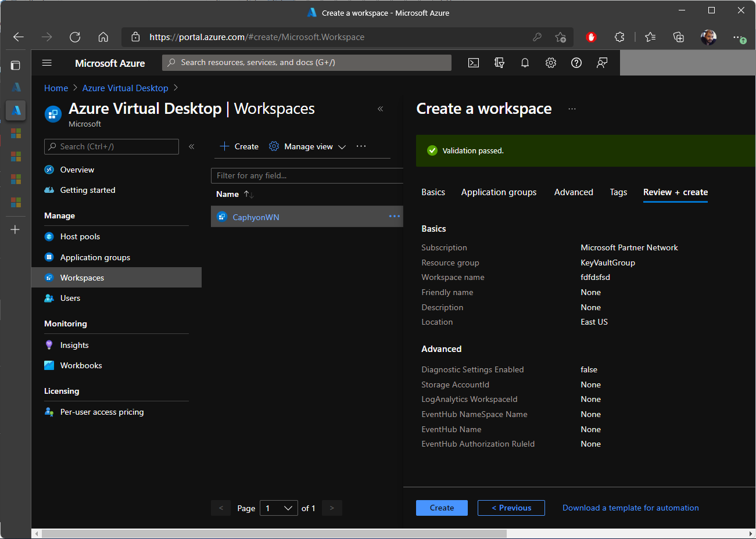Select the active Azure tab in the sidebar
756x539 pixels.
pos(16,110)
